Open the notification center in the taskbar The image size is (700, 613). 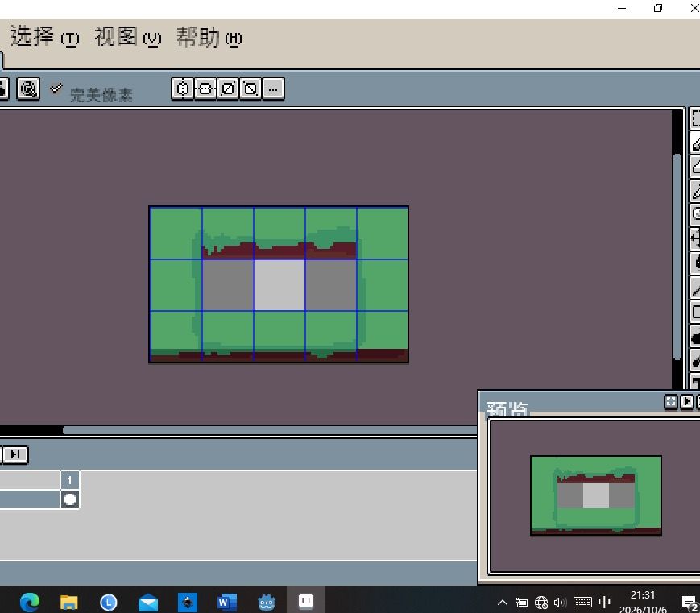[690, 603]
